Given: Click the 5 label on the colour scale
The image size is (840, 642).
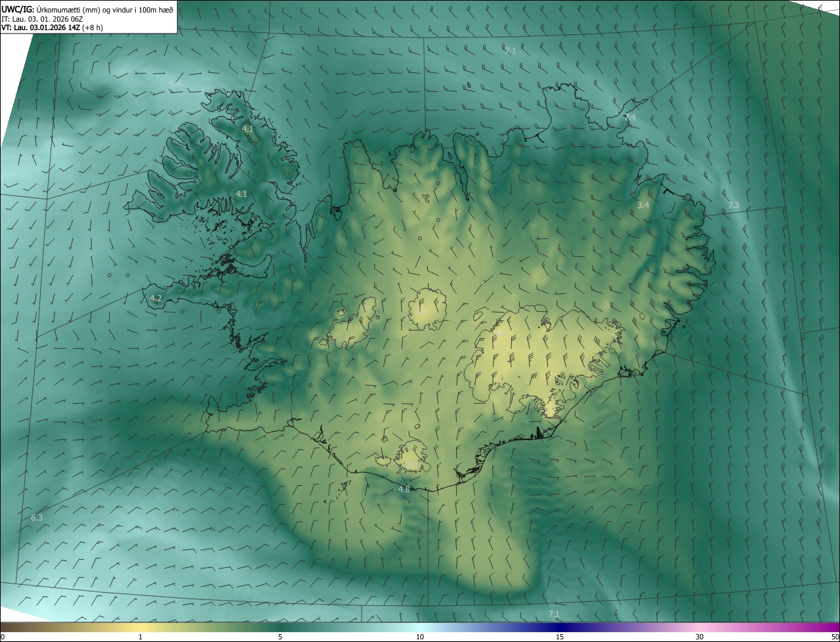Looking at the screenshot, I should [x=280, y=637].
